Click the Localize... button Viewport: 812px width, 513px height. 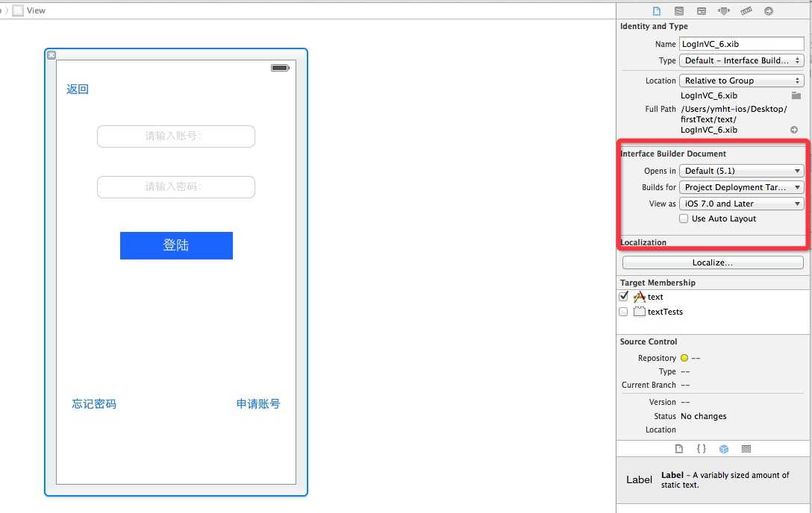(713, 262)
